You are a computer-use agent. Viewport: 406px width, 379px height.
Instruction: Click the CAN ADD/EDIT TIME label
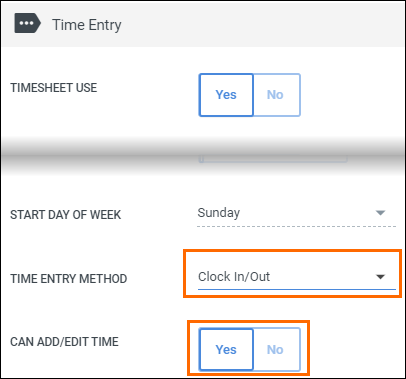(64, 342)
